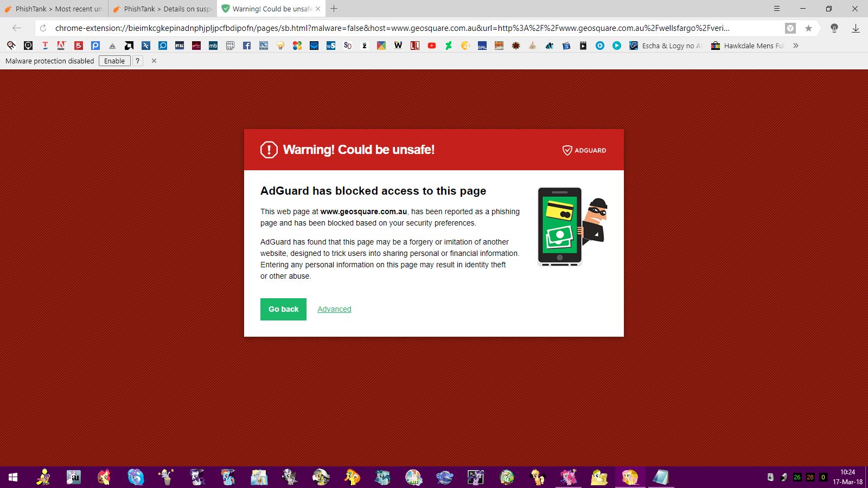The height and width of the screenshot is (488, 868).
Task: Open the AMD bookmark icon
Action: click(129, 46)
